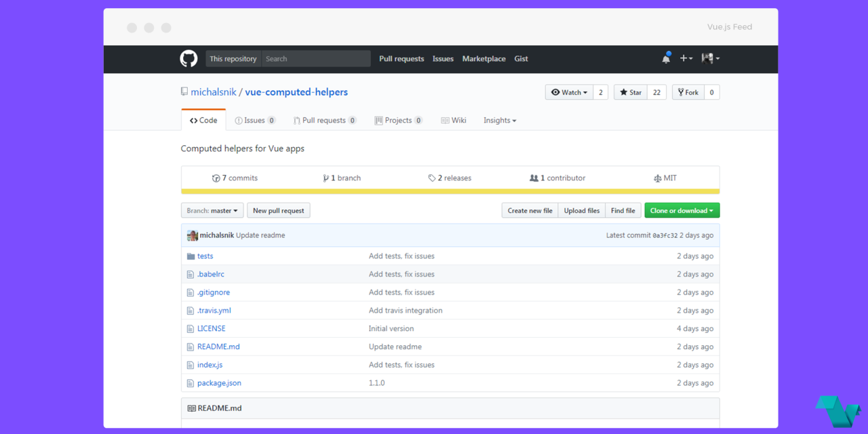Open the notifications bell
Viewport: 868px width, 434px height.
point(666,59)
